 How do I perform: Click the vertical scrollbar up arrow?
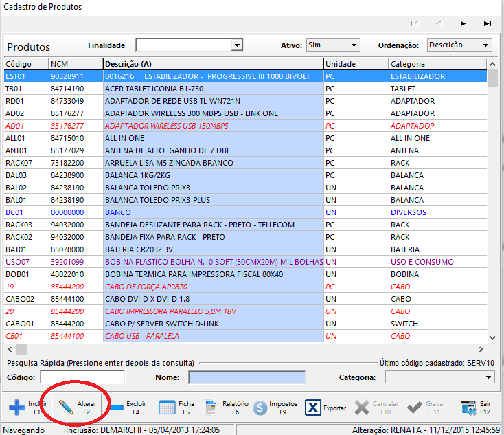[x=492, y=64]
